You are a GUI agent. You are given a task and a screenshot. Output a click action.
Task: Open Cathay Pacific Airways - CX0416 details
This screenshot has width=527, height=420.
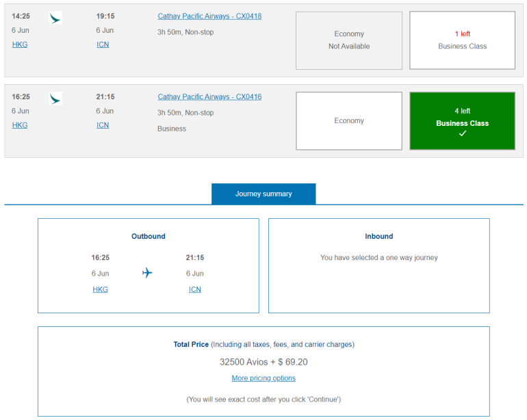[209, 97]
